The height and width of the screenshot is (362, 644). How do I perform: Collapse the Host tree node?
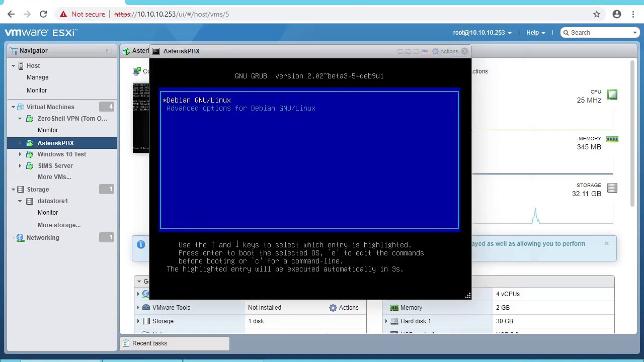[14, 66]
